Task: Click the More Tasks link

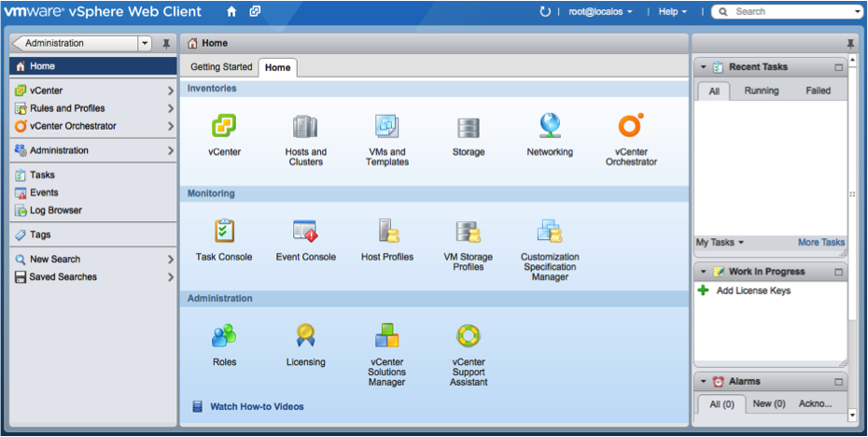Action: point(821,242)
